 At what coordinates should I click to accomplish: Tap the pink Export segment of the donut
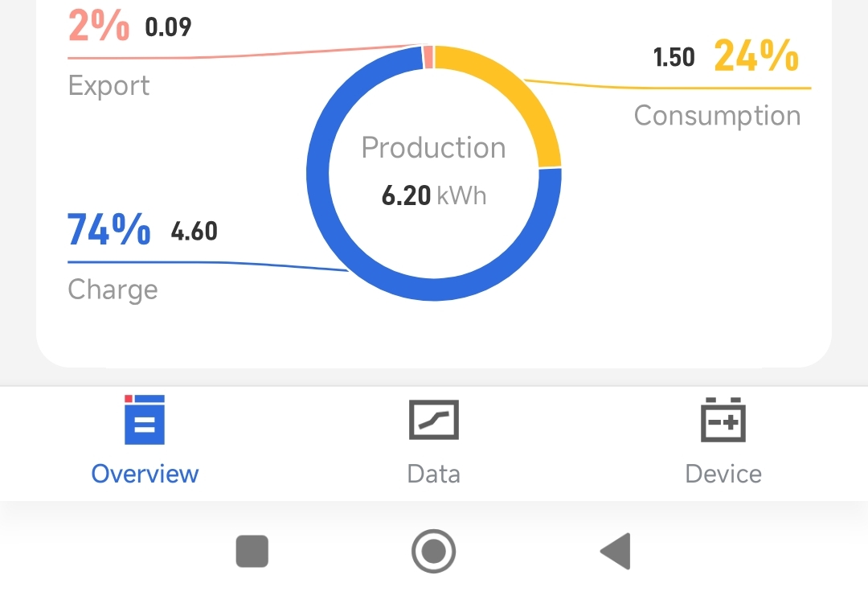[x=428, y=57]
